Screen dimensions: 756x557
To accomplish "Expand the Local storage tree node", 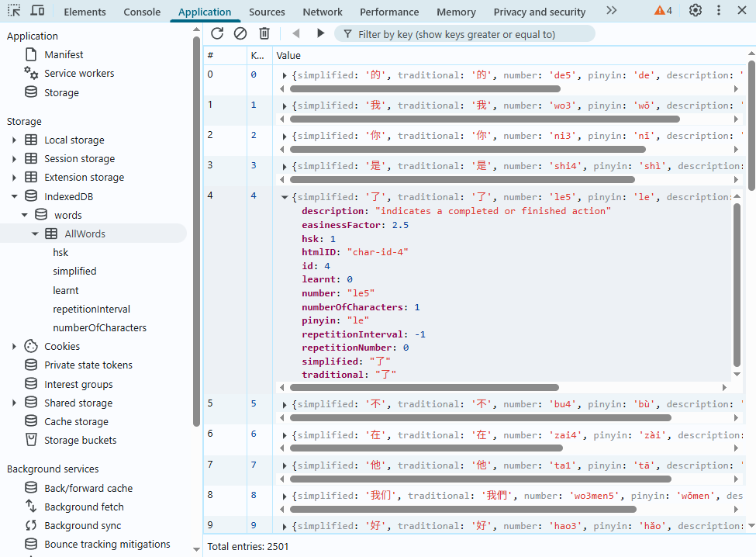I will [x=14, y=140].
